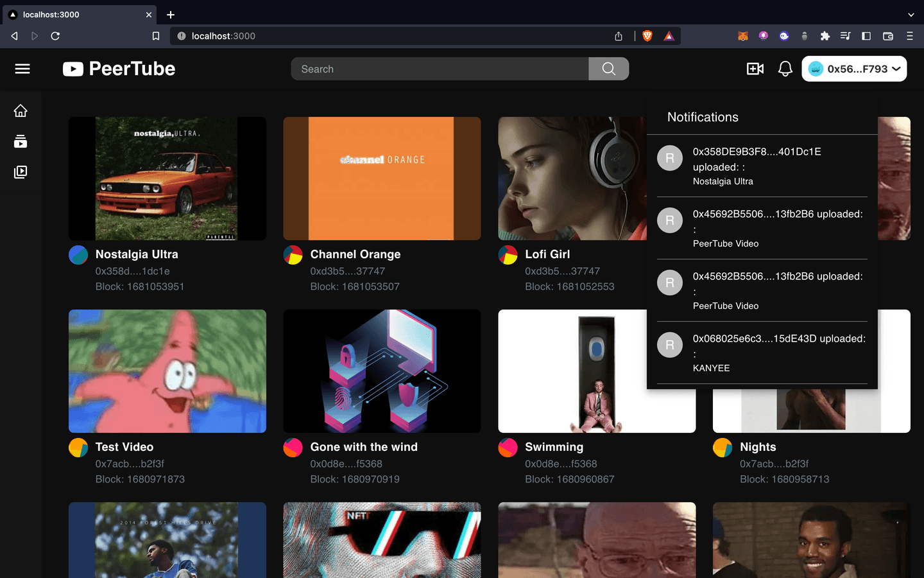This screenshot has height=578, width=924.
Task: Open the upload video camera icon
Action: pos(755,69)
